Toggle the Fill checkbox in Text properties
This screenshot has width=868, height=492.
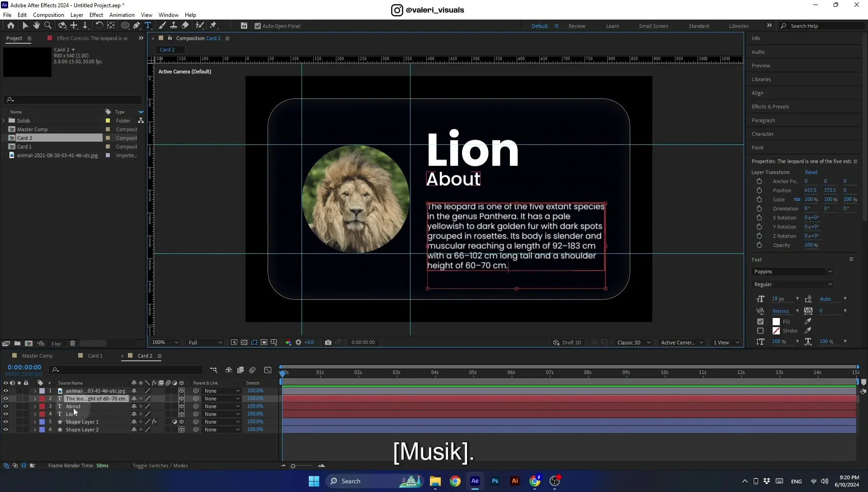click(760, 322)
